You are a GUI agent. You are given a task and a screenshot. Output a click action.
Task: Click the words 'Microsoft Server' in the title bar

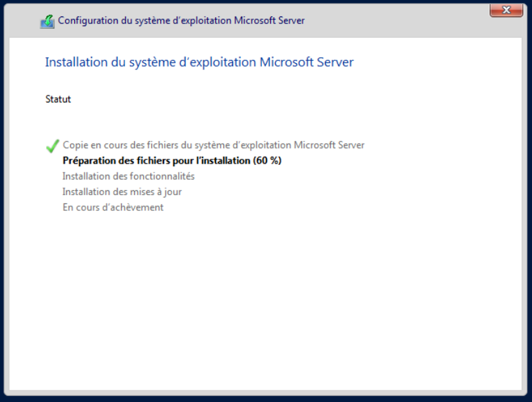(269, 21)
